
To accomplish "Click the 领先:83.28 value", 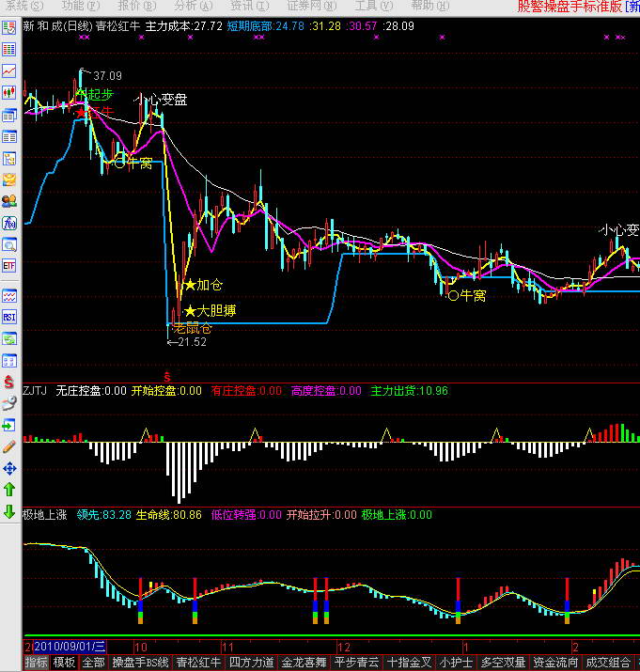I will [x=104, y=515].
